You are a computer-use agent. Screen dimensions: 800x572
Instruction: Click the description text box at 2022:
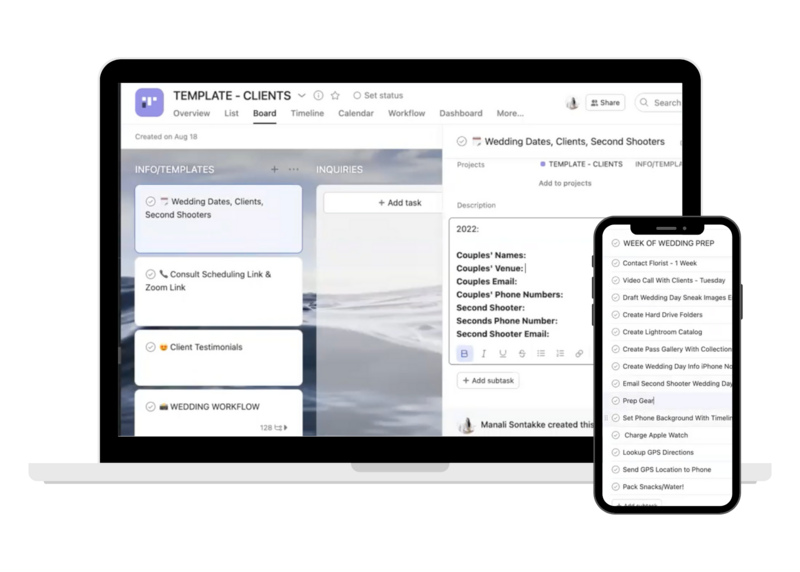(467, 229)
